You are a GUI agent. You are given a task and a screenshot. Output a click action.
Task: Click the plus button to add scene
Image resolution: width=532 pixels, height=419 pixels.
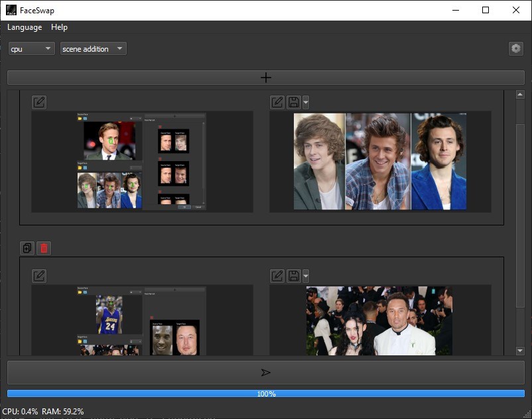click(x=265, y=78)
